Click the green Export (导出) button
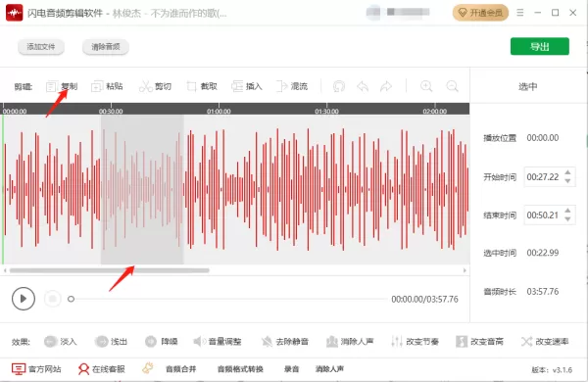This screenshot has width=588, height=382. 540,46
